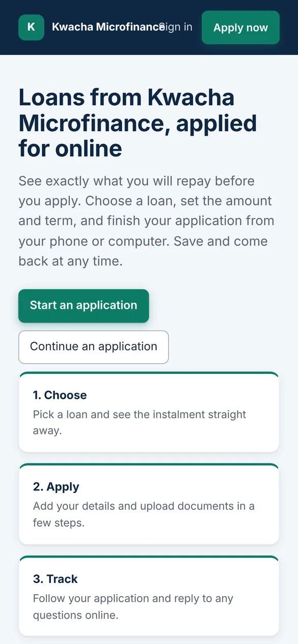298x644 pixels.
Task: Click the green top border of Choose card
Action: [149, 373]
